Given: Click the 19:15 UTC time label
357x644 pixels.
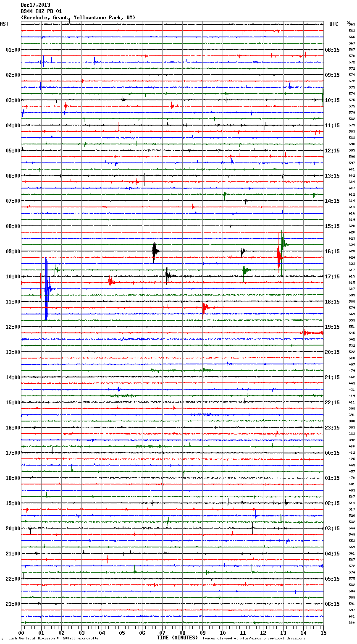Looking at the screenshot, I should point(332,327).
